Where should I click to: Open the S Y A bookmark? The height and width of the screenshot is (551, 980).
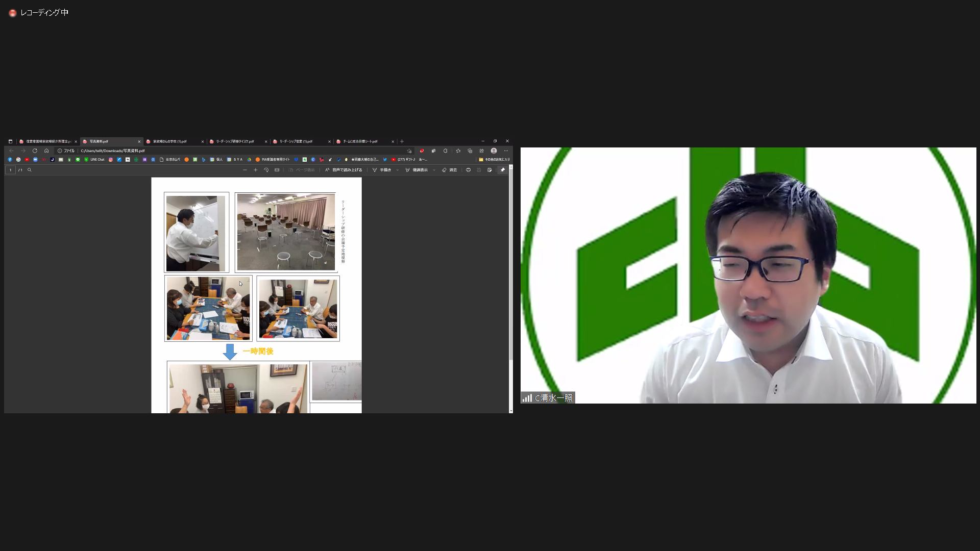[x=235, y=160]
